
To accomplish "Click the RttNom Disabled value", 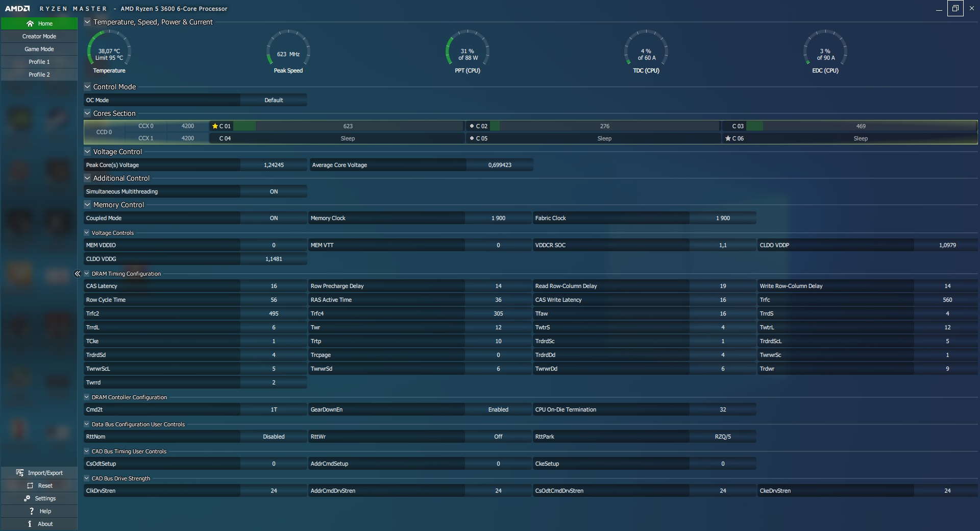I will coord(274,437).
